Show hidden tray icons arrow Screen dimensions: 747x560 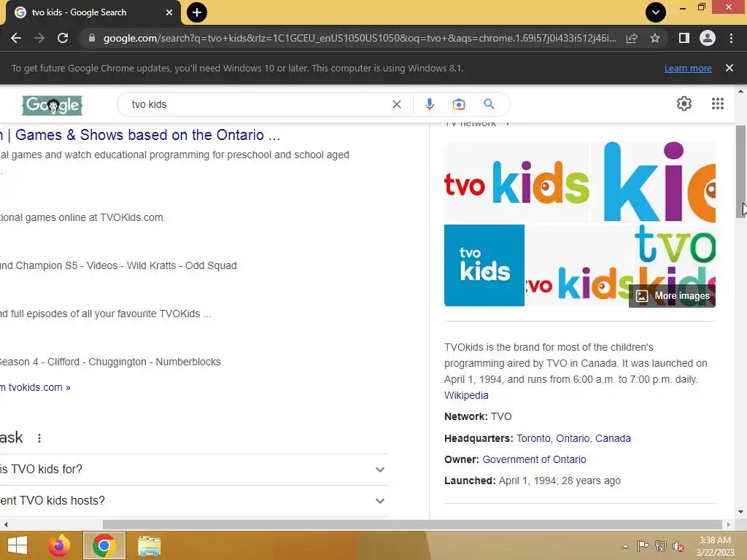click(x=625, y=546)
